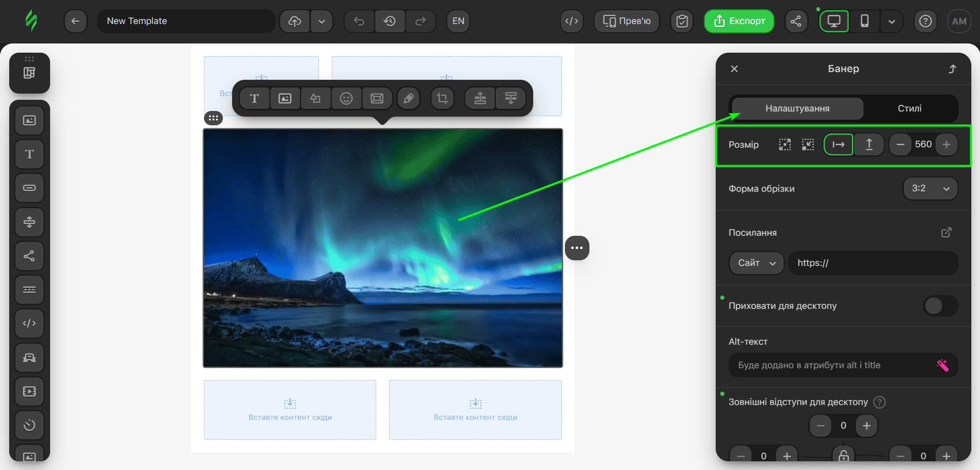The width and height of the screenshot is (980, 470).
Task: Click the crop tool in floating toolbar
Action: coord(442,98)
